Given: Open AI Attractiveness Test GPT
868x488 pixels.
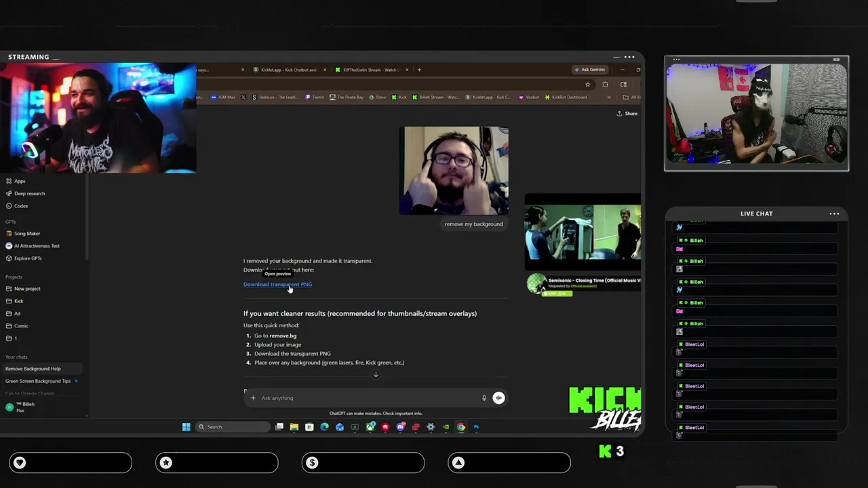Looking at the screenshot, I should pos(33,245).
